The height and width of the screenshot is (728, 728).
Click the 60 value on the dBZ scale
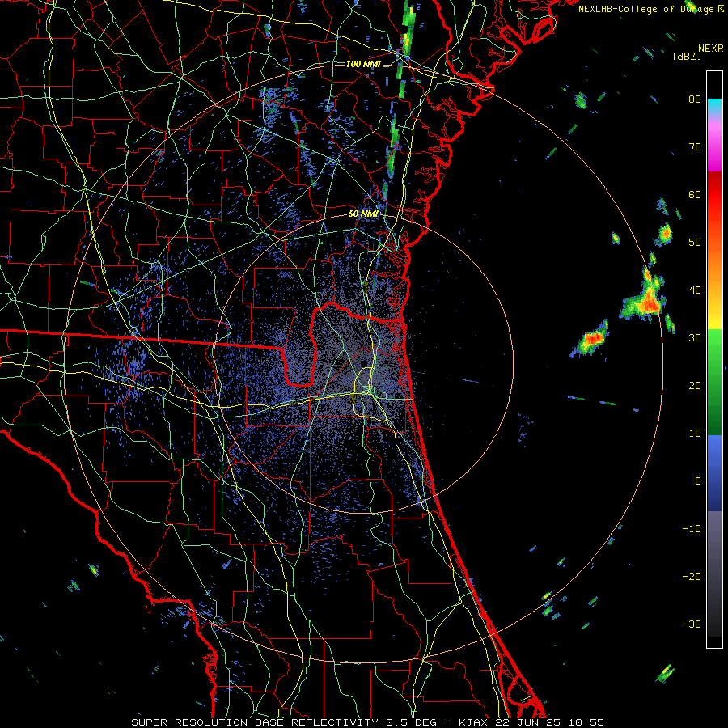(695, 194)
